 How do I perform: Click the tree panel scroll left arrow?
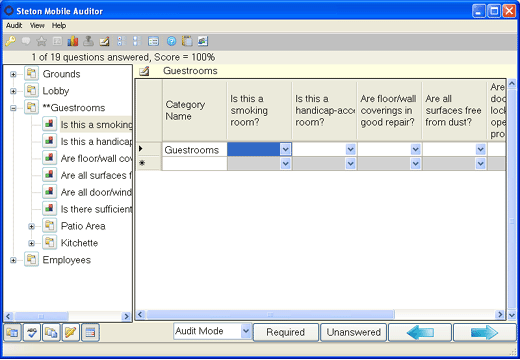[x=9, y=316]
